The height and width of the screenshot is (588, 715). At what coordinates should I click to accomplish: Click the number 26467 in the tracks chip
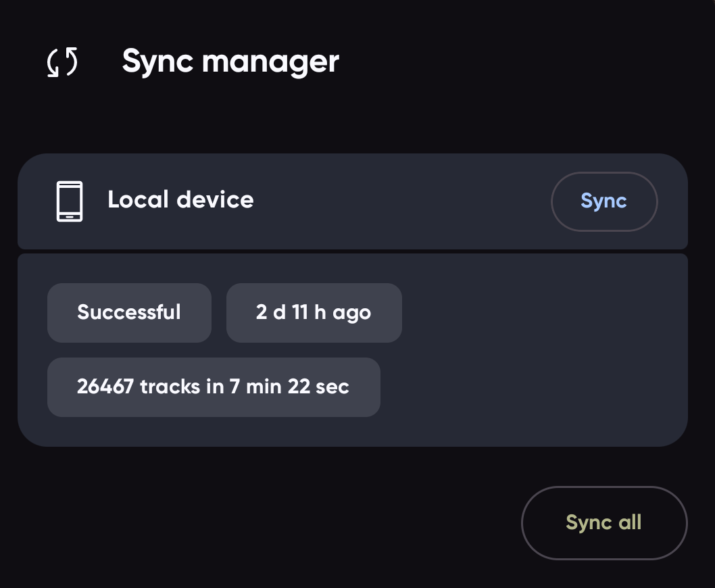click(x=105, y=387)
